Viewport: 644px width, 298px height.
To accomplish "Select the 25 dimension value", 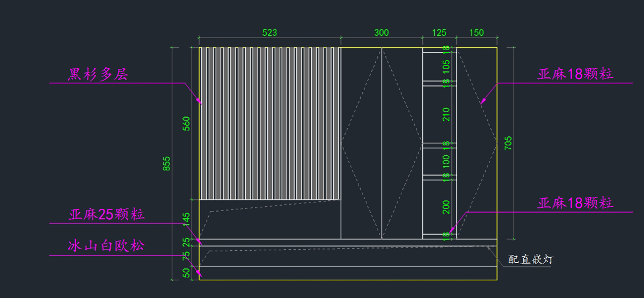I will (186, 242).
